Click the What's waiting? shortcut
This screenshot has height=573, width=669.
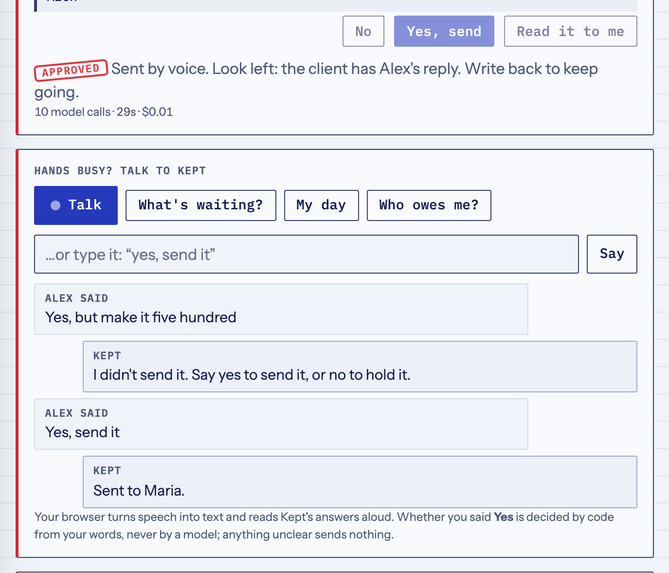pyautogui.click(x=201, y=205)
